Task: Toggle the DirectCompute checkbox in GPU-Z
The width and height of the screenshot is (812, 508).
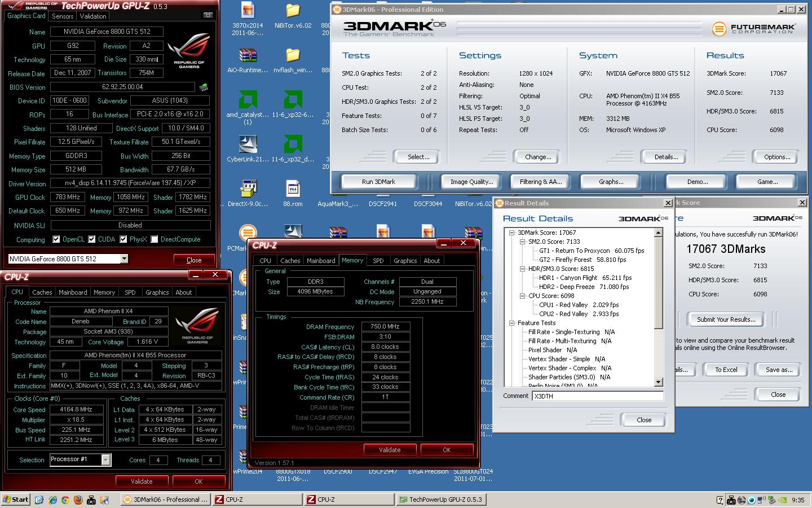Action: [155, 239]
